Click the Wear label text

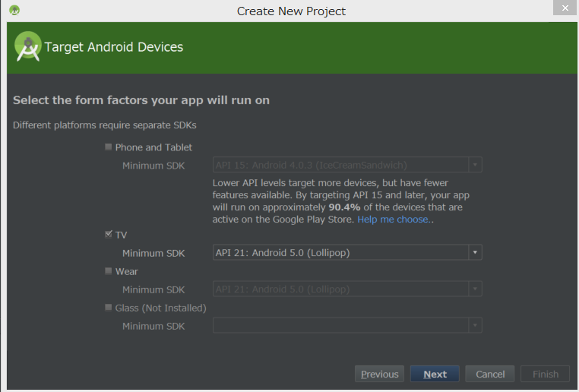(127, 272)
